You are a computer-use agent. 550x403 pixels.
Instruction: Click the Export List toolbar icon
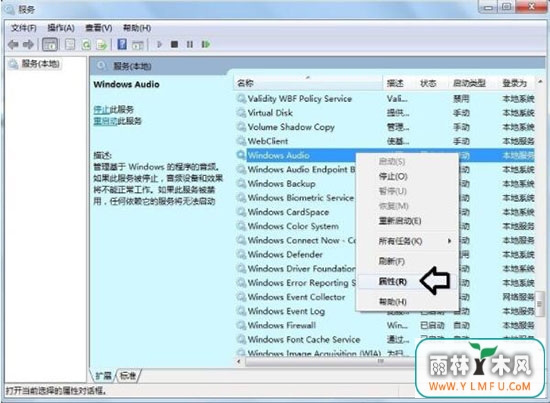coord(102,45)
